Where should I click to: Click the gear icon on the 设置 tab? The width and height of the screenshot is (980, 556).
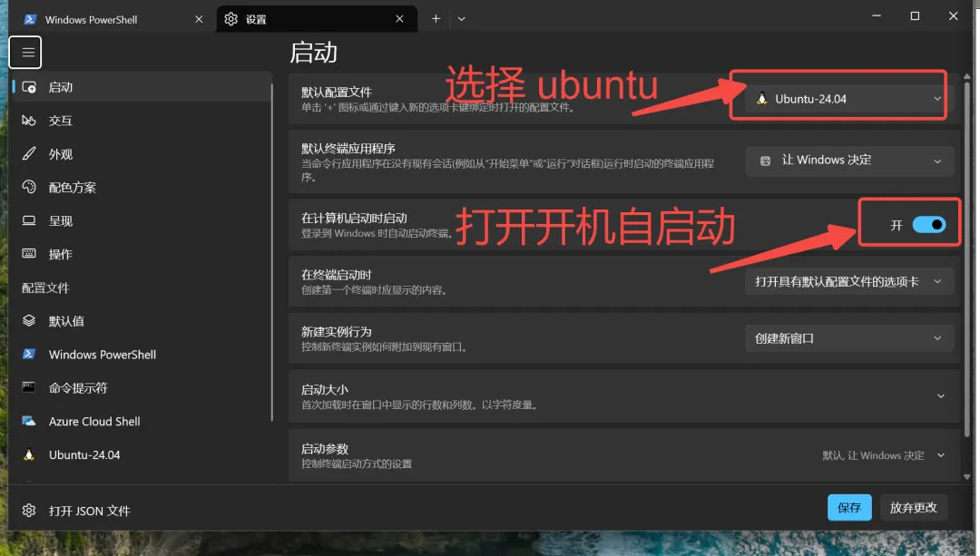pyautogui.click(x=230, y=19)
